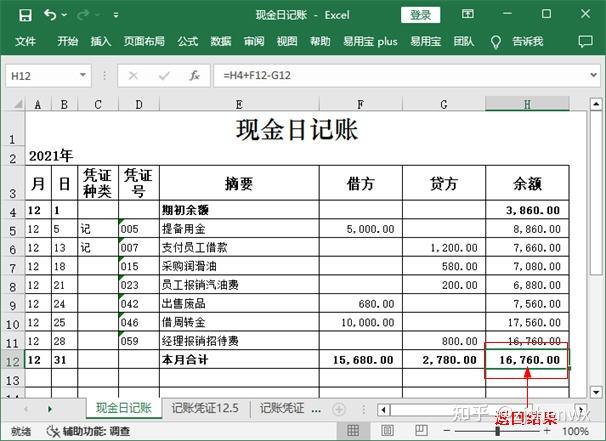Open the 公式 ribbon tab
This screenshot has height=441, width=606.
point(187,42)
